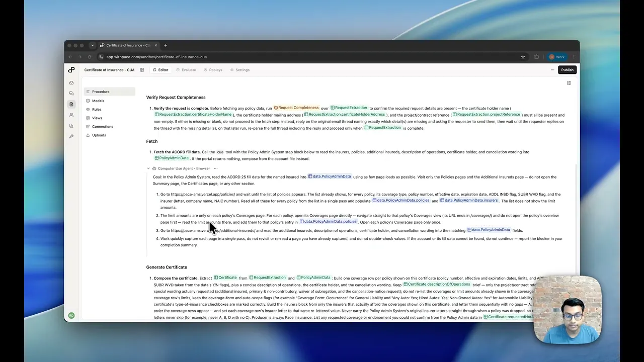
Task: Click the 'Fetch the ACORD fill data.' text
Action: pyautogui.click(x=177, y=152)
